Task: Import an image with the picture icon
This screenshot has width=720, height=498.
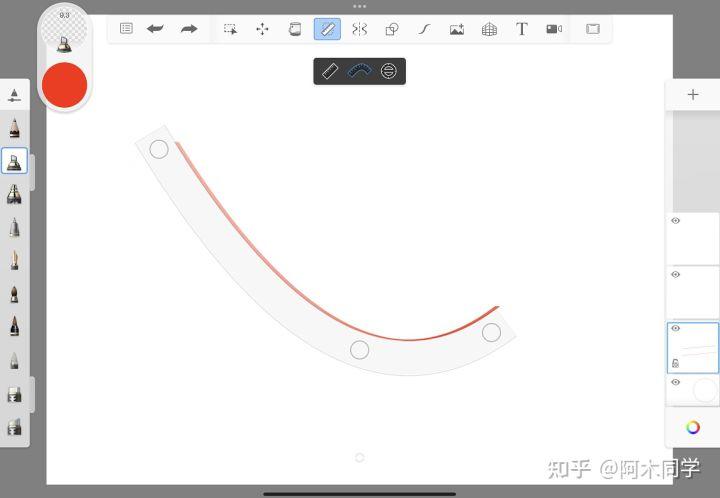Action: click(x=457, y=29)
